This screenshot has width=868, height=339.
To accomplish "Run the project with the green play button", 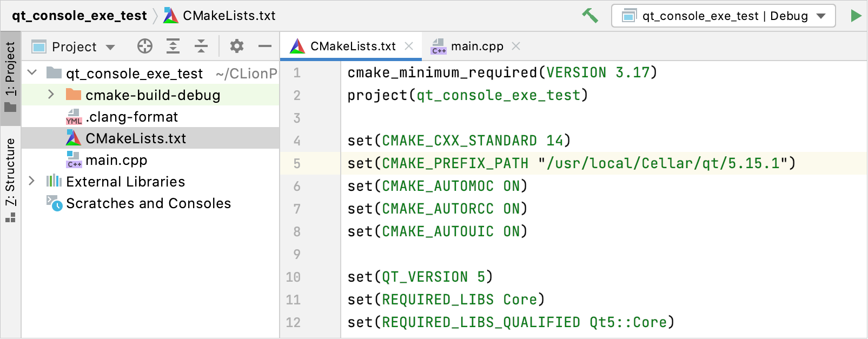I will coord(856,16).
